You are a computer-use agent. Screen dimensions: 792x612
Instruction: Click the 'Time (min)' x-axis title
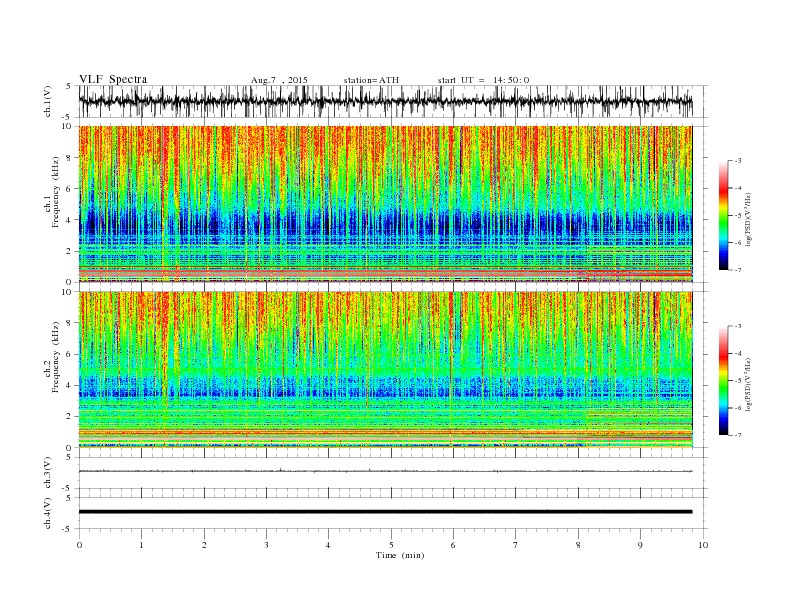pos(400,555)
